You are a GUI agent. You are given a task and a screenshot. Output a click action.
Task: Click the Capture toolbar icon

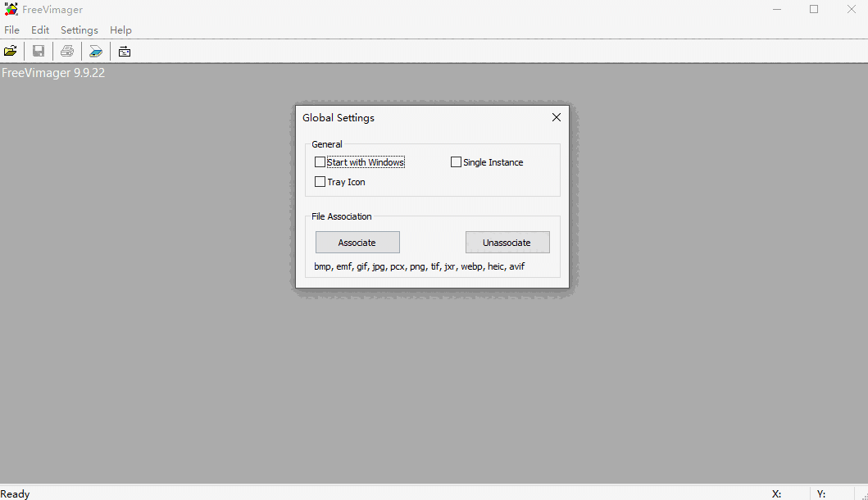(x=125, y=52)
